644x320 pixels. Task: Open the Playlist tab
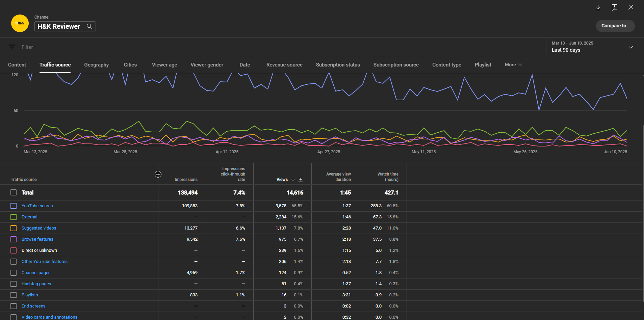tap(483, 65)
